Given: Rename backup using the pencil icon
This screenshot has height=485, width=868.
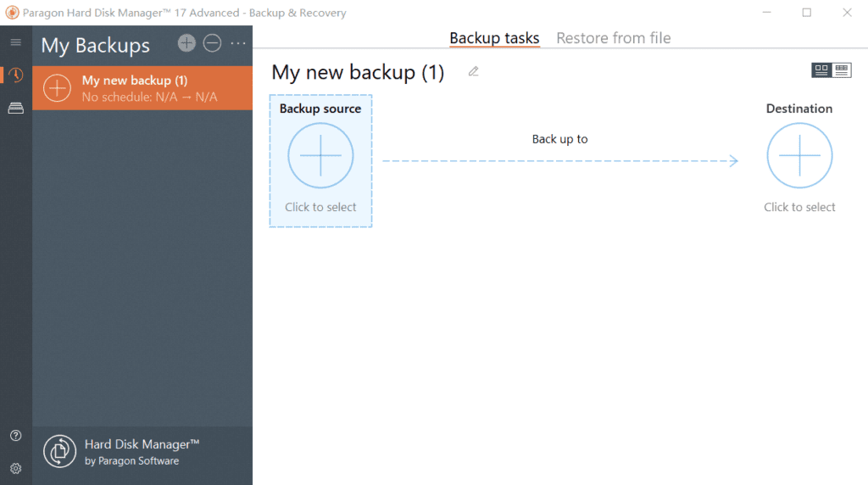Looking at the screenshot, I should click(x=473, y=71).
